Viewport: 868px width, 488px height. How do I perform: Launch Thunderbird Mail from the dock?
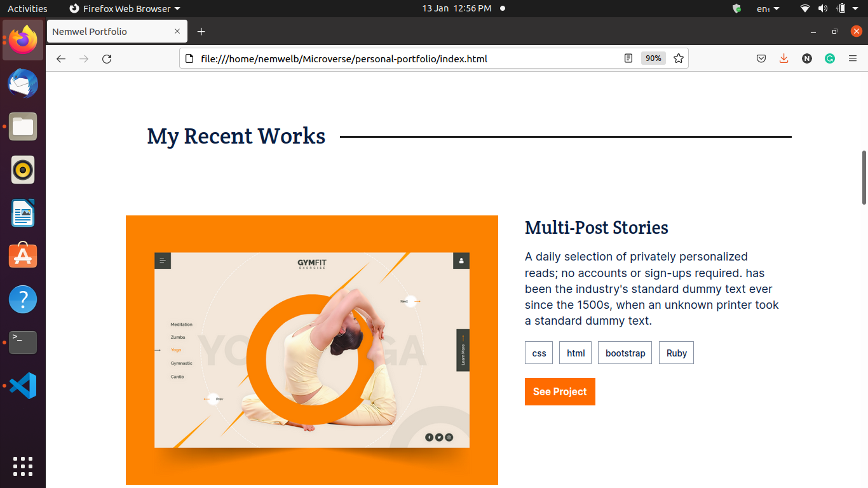click(x=23, y=83)
